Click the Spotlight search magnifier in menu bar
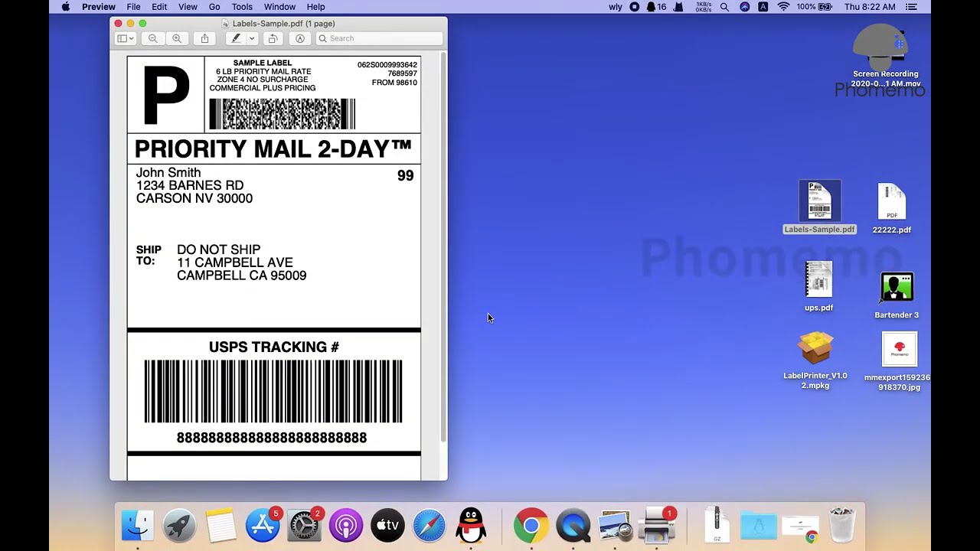The image size is (980, 551). (724, 7)
